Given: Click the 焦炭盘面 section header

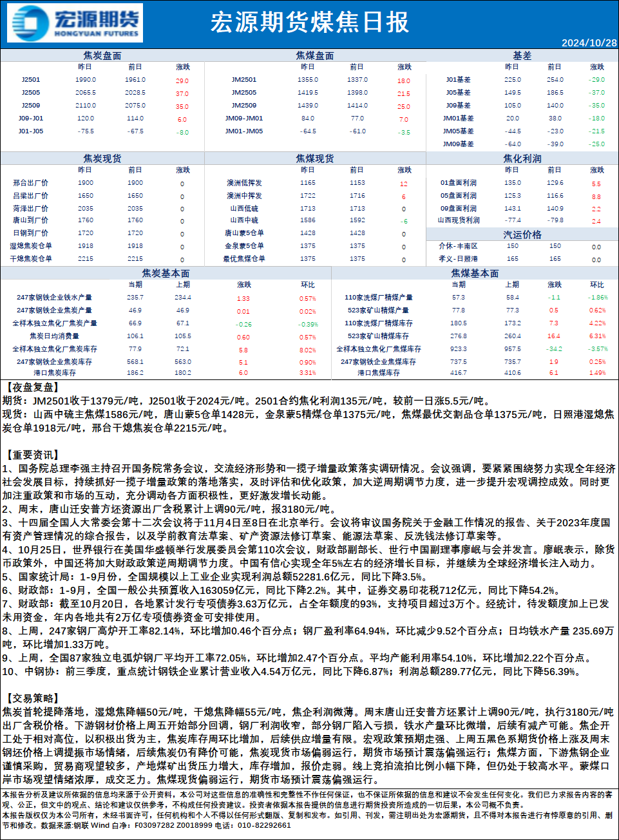Looking at the screenshot, I should pos(102,55).
